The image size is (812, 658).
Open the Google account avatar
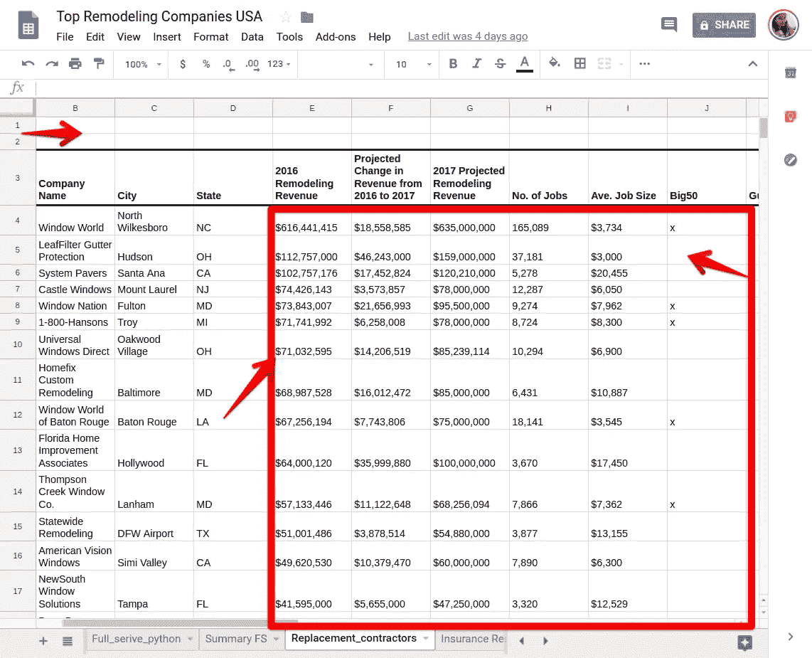(x=783, y=24)
